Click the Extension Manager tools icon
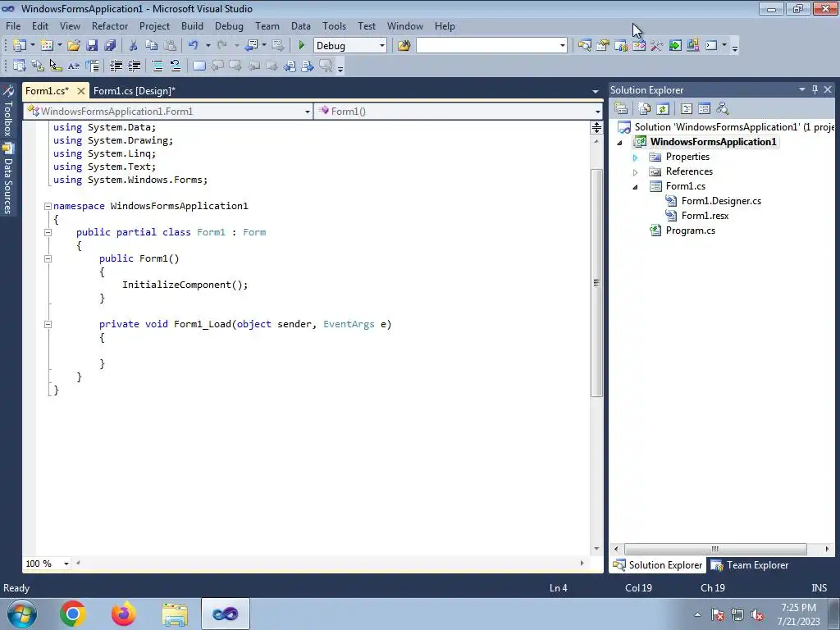Image resolution: width=840 pixels, height=630 pixels. 657,46
